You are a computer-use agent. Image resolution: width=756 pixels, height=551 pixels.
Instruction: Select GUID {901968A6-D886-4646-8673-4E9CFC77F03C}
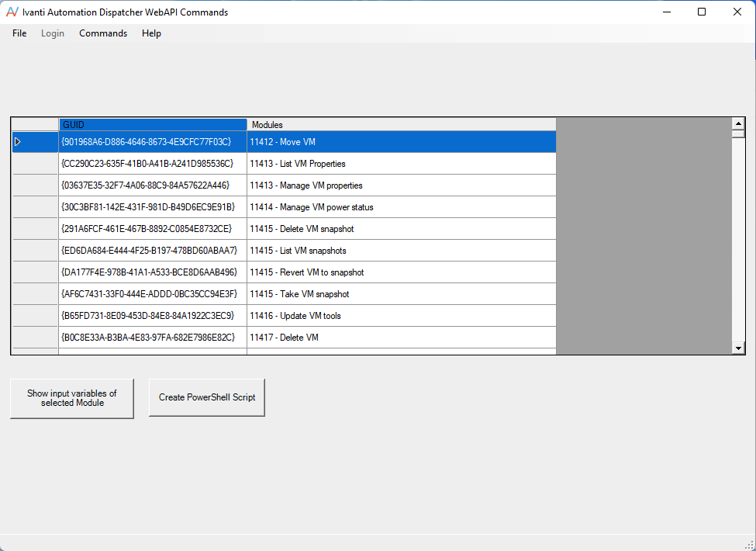[x=153, y=142]
